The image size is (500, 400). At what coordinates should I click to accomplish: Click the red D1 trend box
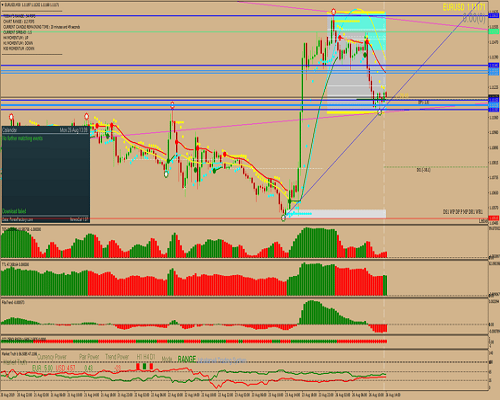coord(151,366)
